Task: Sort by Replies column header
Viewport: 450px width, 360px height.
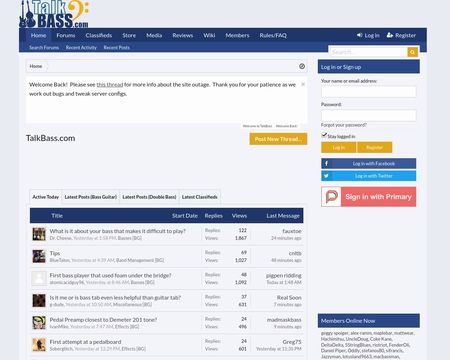Action: click(214, 216)
